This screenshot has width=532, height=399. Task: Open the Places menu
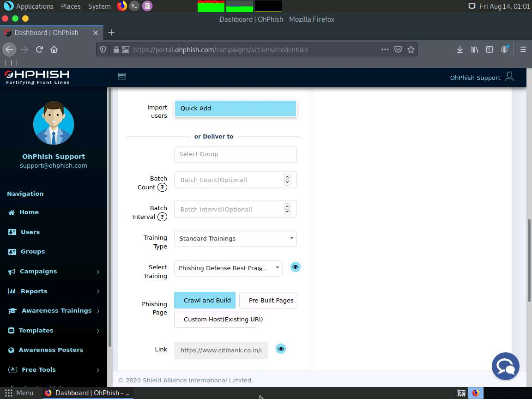point(71,6)
